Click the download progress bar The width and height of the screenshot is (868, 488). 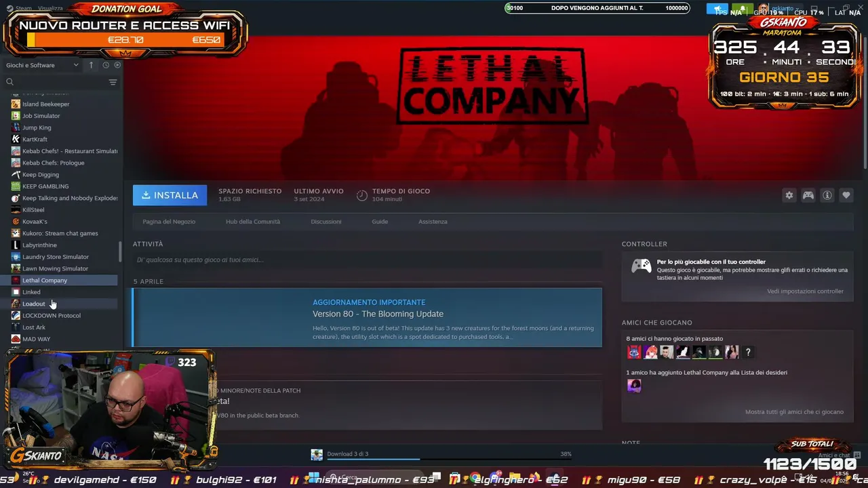[x=449, y=460]
